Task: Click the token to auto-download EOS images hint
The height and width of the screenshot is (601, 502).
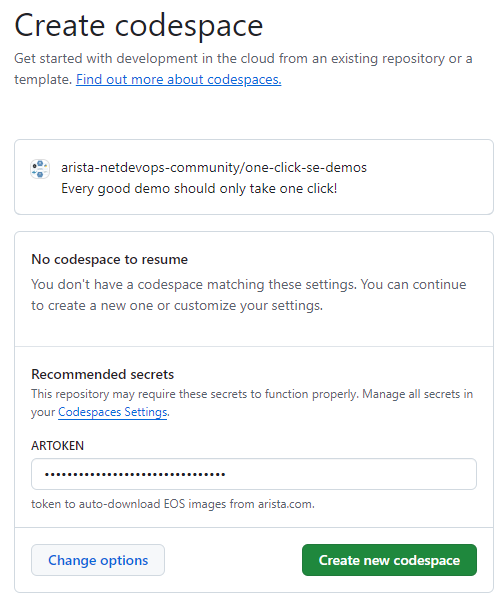Action: pyautogui.click(x=173, y=504)
